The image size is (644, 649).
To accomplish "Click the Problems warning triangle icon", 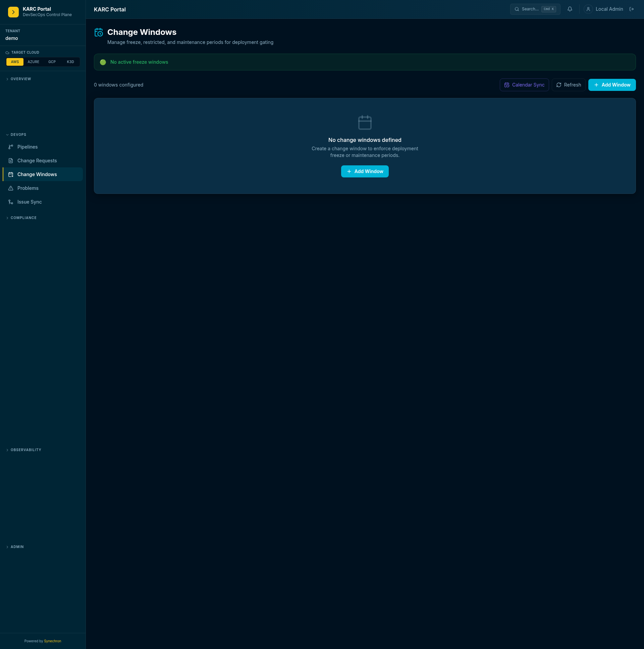I will pos(11,188).
